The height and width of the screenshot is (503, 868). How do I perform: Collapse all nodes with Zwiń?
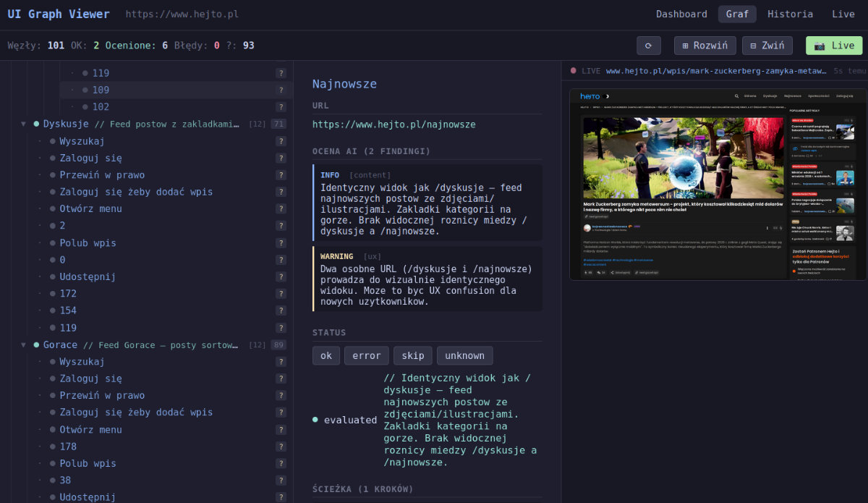pos(767,46)
